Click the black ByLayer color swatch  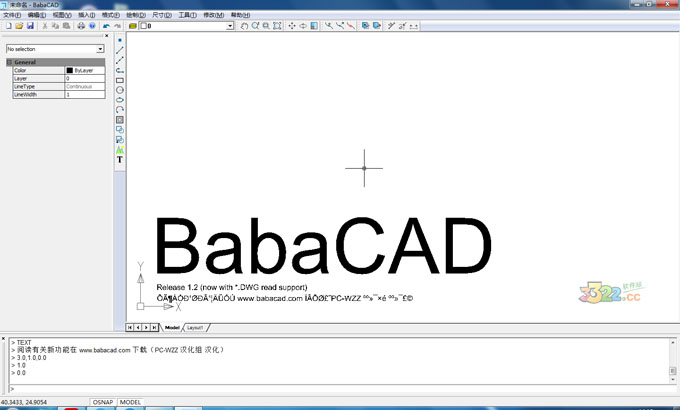69,70
